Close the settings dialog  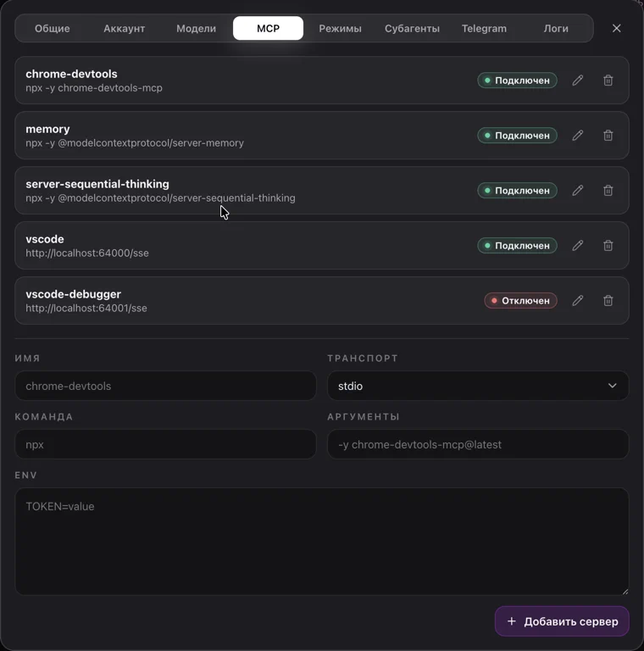coord(617,28)
